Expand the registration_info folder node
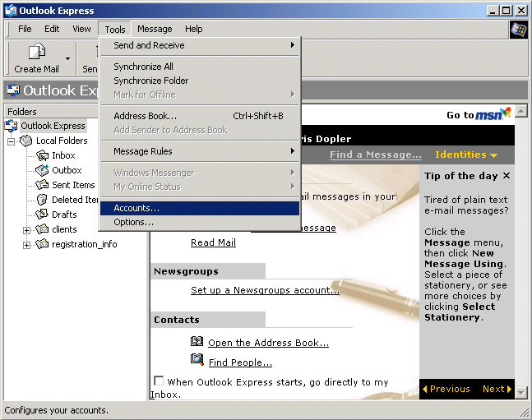The width and height of the screenshot is (532, 420). (x=26, y=245)
